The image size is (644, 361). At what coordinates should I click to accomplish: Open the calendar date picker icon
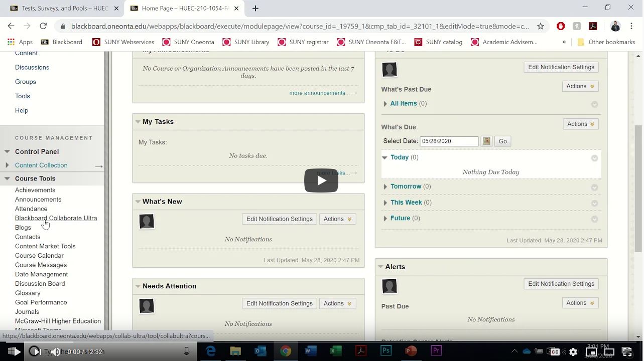[486, 141]
